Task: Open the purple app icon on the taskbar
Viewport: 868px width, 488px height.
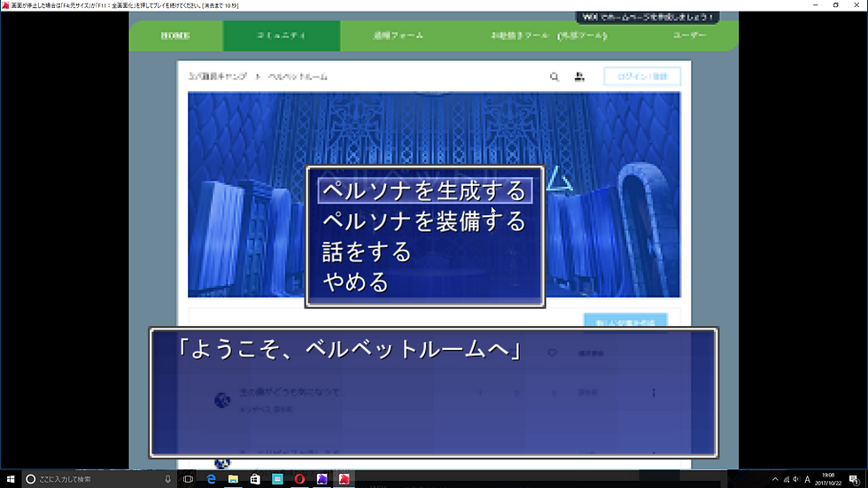Action: point(322,479)
